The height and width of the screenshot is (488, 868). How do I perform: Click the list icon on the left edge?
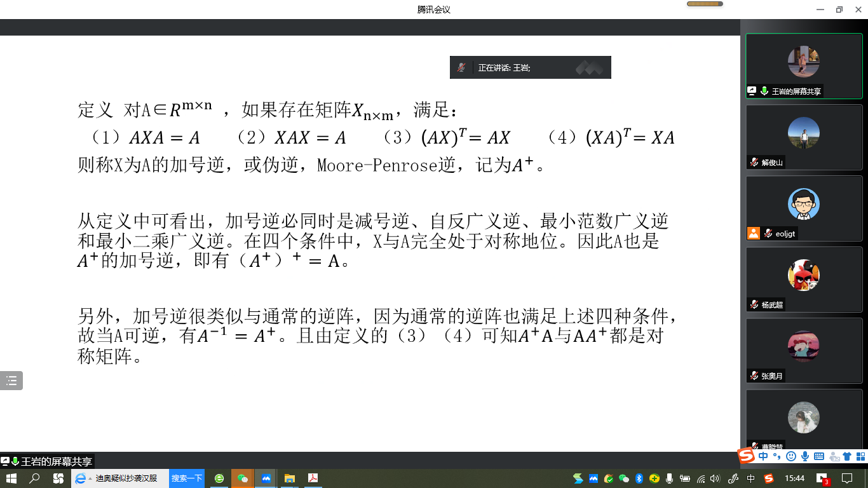tap(11, 381)
